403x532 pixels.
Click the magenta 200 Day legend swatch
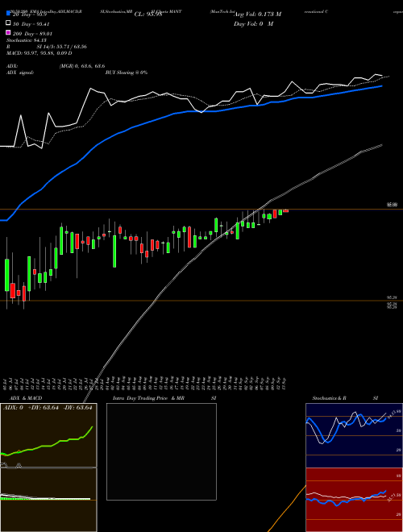point(8,32)
